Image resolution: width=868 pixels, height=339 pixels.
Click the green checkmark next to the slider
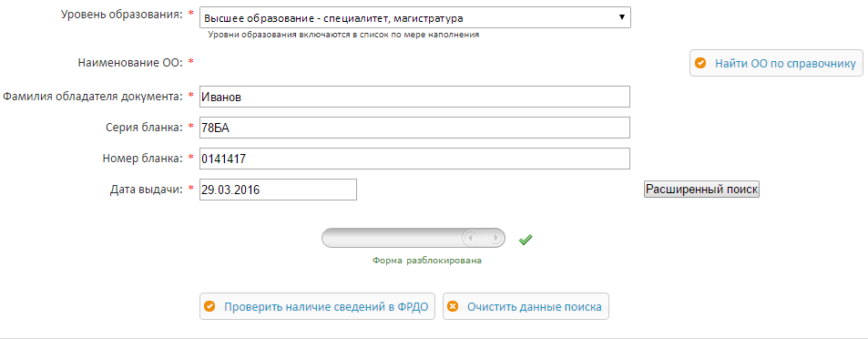point(526,240)
